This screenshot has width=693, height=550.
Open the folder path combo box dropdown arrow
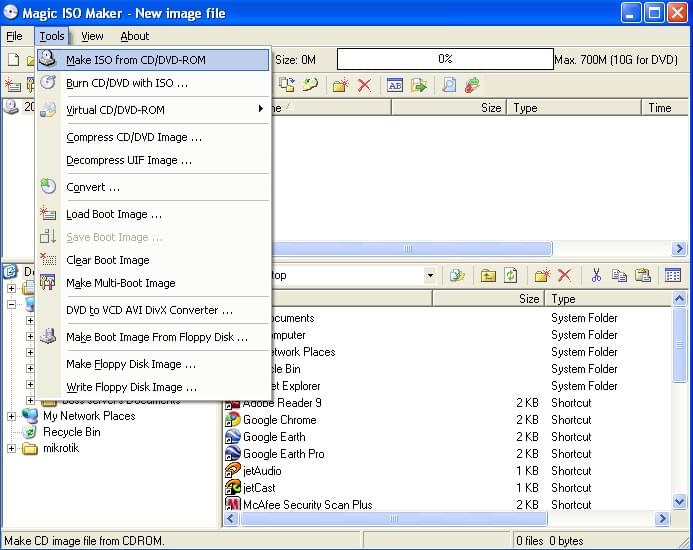(x=430, y=275)
